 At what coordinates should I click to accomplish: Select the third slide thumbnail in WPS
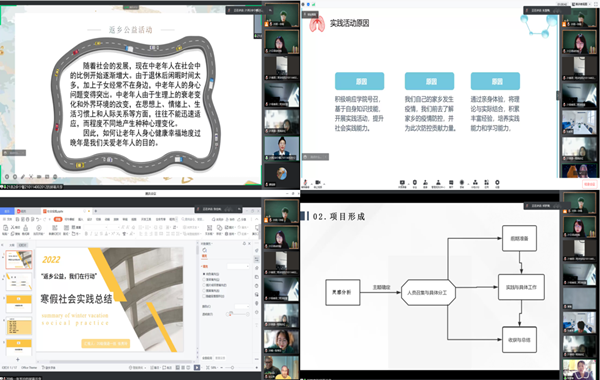click(x=19, y=304)
